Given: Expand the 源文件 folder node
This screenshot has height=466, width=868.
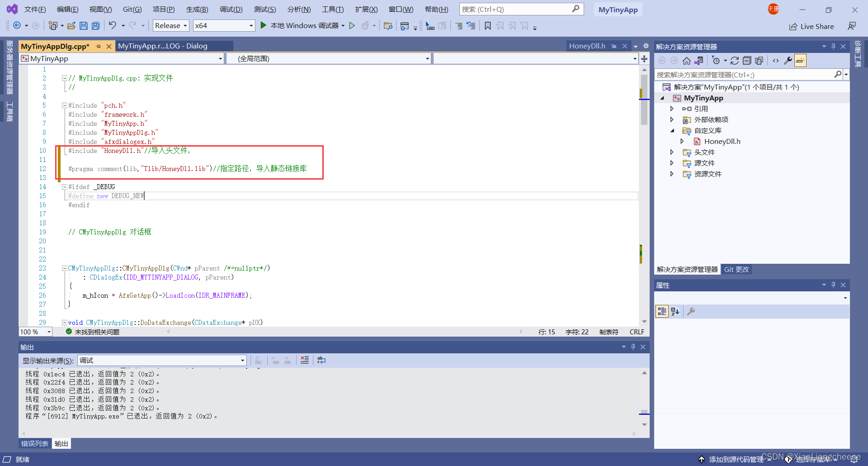Looking at the screenshot, I should pos(672,163).
